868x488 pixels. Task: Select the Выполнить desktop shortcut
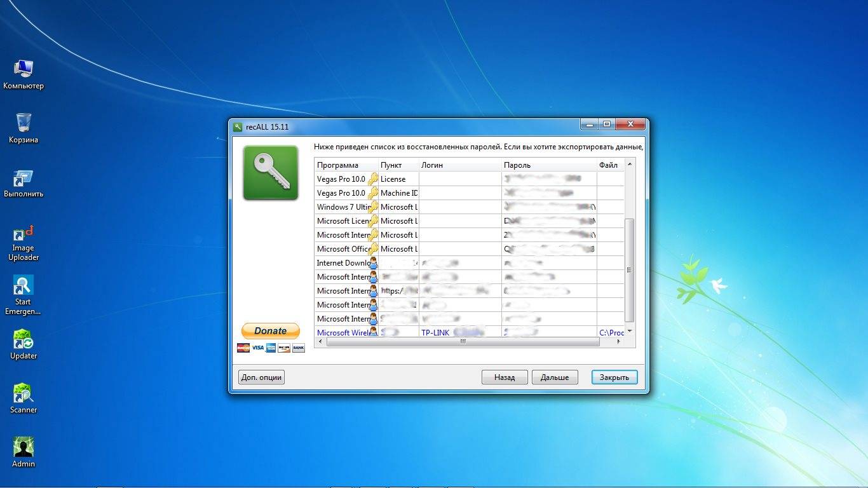click(x=24, y=184)
